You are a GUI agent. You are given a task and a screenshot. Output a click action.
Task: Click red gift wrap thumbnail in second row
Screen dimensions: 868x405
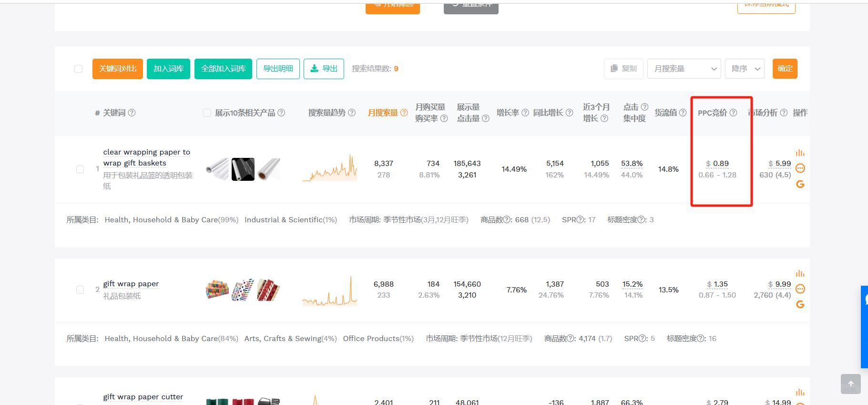pos(269,290)
